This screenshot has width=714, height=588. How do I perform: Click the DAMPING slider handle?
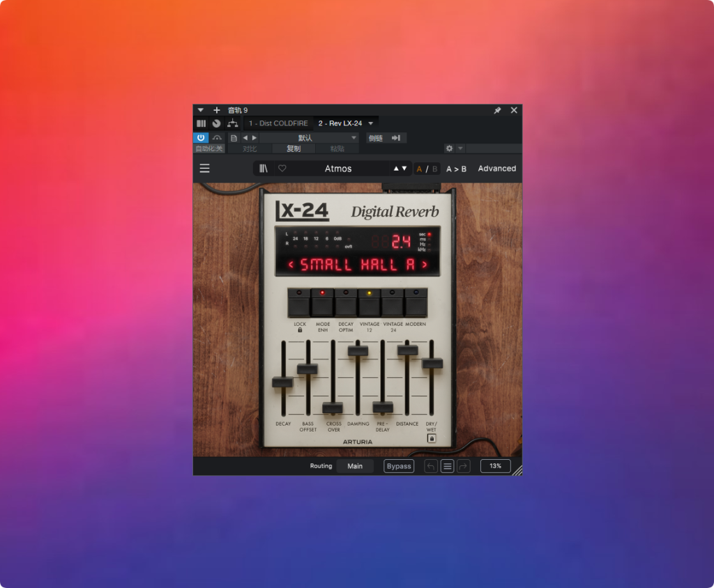pos(358,350)
